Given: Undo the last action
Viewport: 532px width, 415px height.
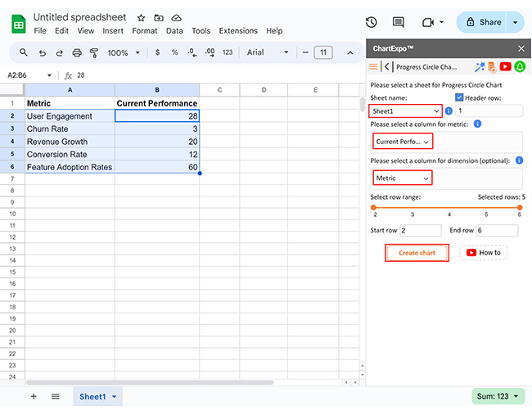Looking at the screenshot, I should coord(42,53).
